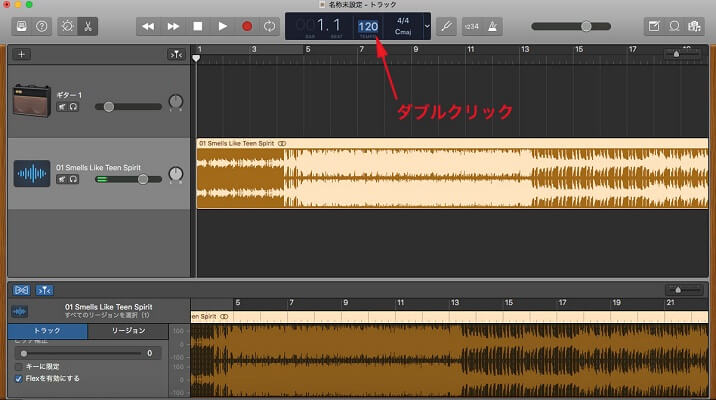Image resolution: width=716 pixels, height=400 pixels.
Task: Rewind the playhead
Action: pyautogui.click(x=148, y=26)
